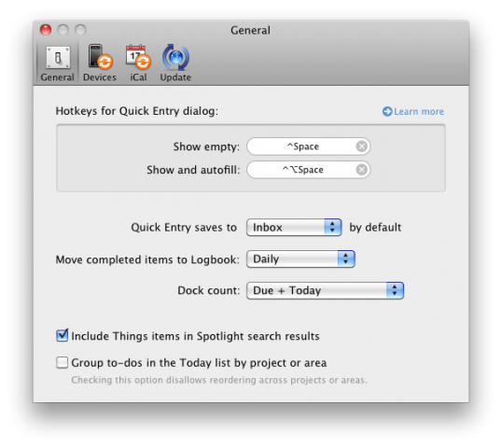Open the Quick Entry saves to Inbox dropdown
The height and width of the screenshot is (448, 502).
294,228
